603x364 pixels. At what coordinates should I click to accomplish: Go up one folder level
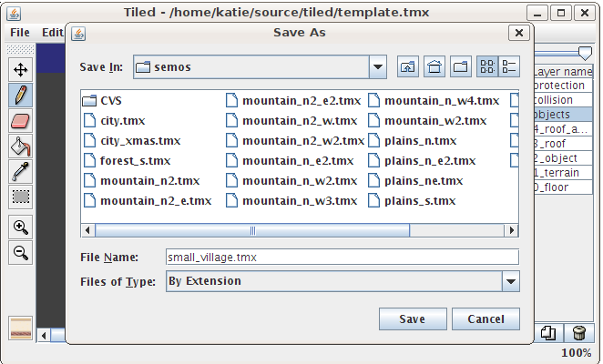click(x=407, y=67)
